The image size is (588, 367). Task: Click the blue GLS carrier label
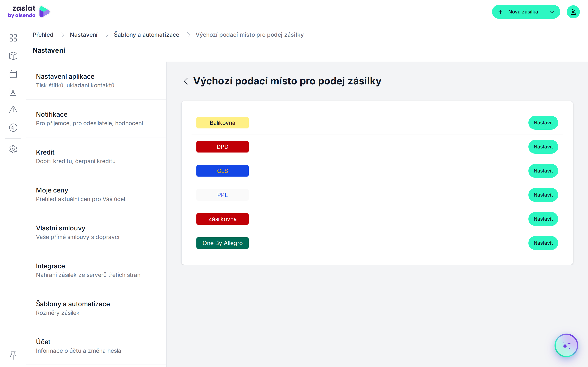pos(222,171)
